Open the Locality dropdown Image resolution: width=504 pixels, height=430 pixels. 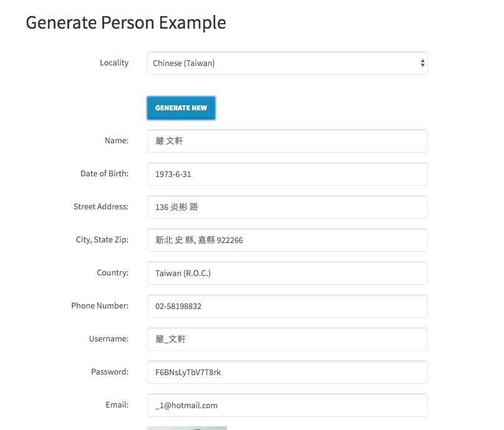(288, 63)
